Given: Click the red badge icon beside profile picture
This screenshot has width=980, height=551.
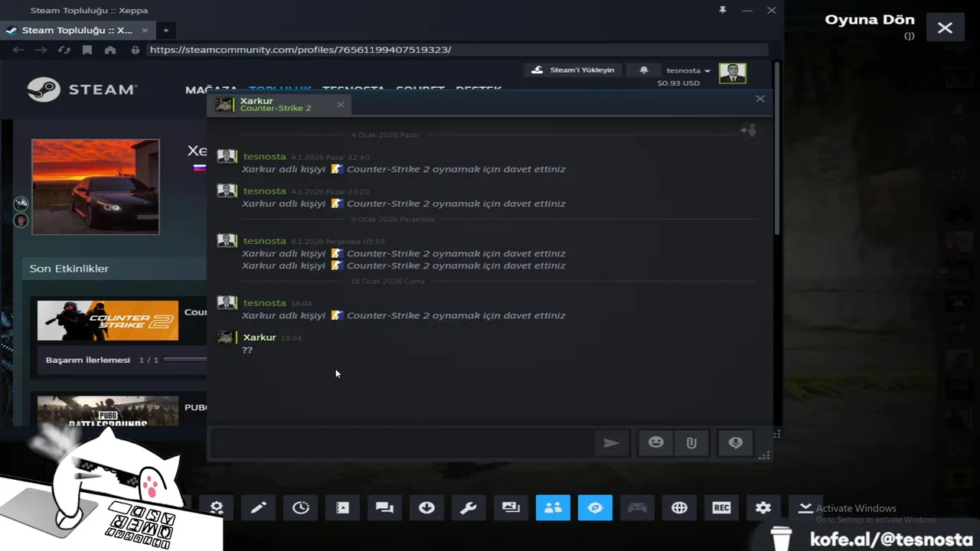Looking at the screenshot, I should tap(21, 220).
